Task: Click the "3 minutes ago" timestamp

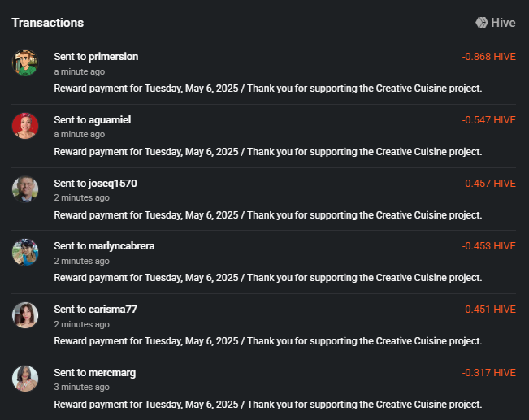Action: coord(81,387)
